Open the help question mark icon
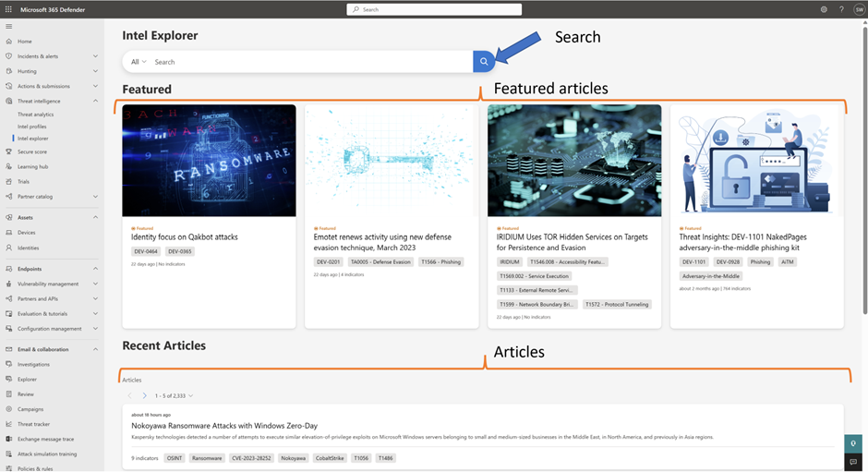This screenshot has height=472, width=868. point(841,9)
